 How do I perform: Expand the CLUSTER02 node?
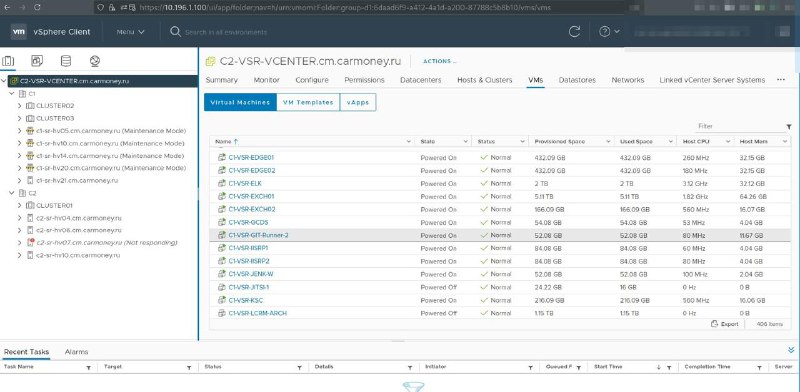pyautogui.click(x=19, y=106)
